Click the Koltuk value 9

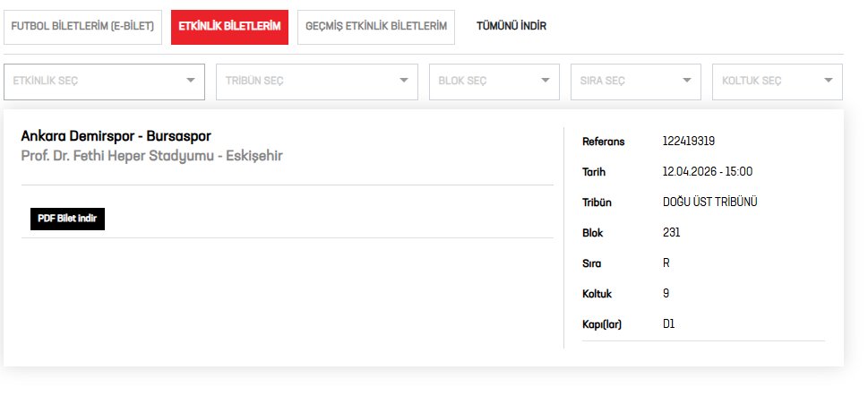pyautogui.click(x=666, y=294)
